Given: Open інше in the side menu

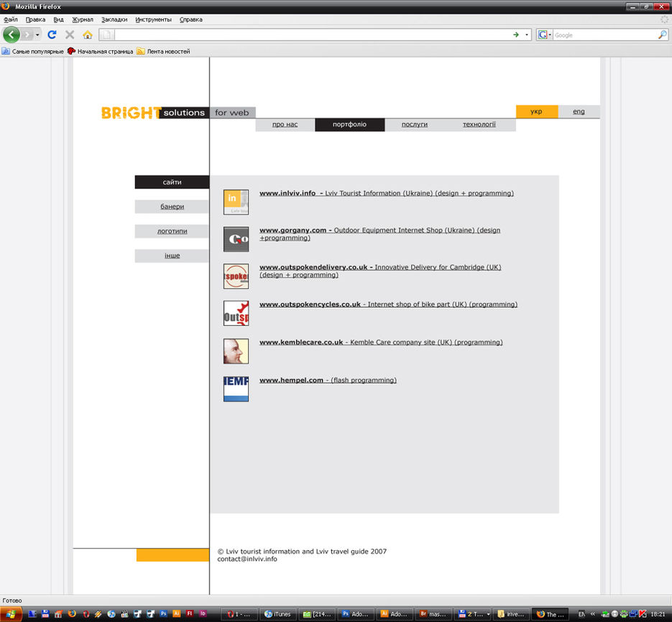Looking at the screenshot, I should coord(172,255).
